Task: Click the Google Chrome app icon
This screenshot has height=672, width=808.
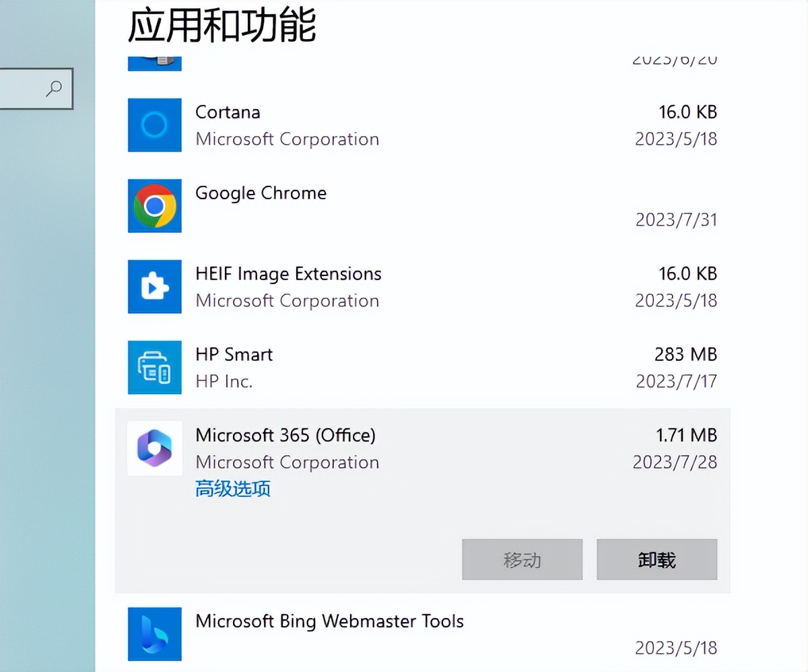Action: (x=154, y=206)
